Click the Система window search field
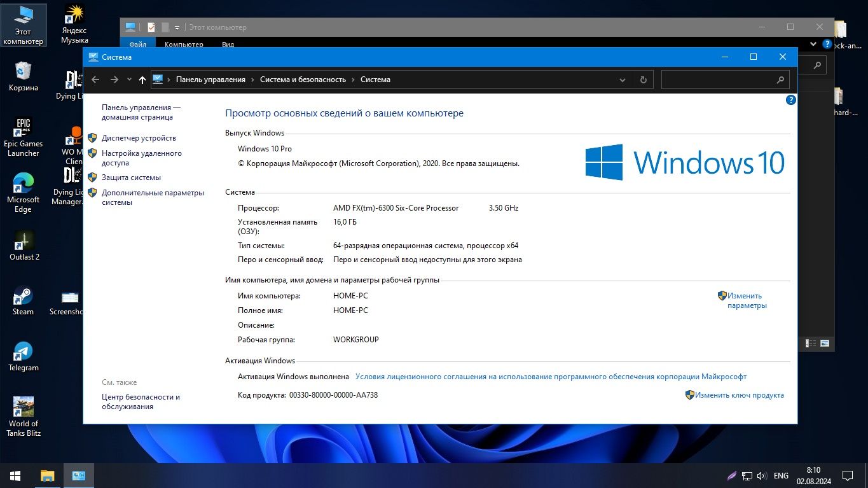Viewport: 868px width, 488px height. pyautogui.click(x=725, y=80)
